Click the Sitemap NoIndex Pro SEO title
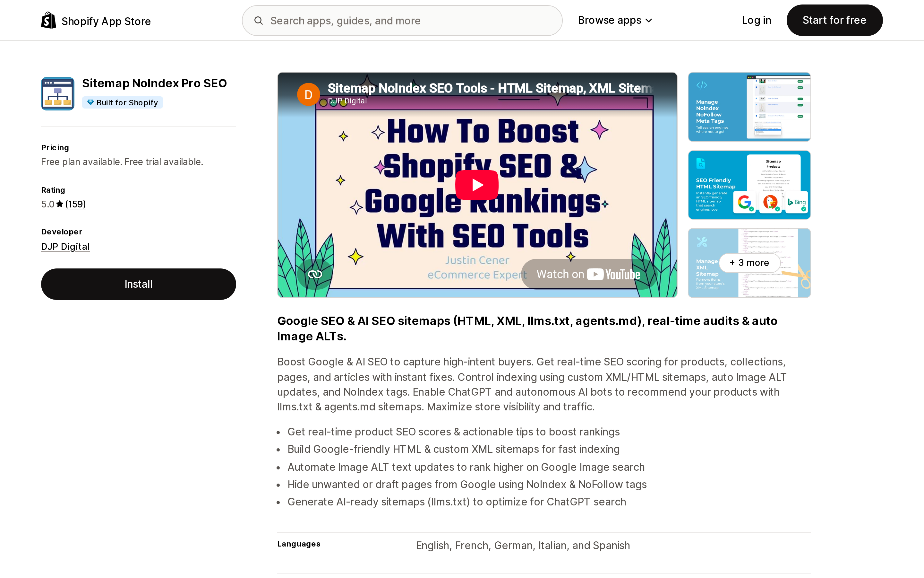The image size is (924, 578). [x=154, y=83]
